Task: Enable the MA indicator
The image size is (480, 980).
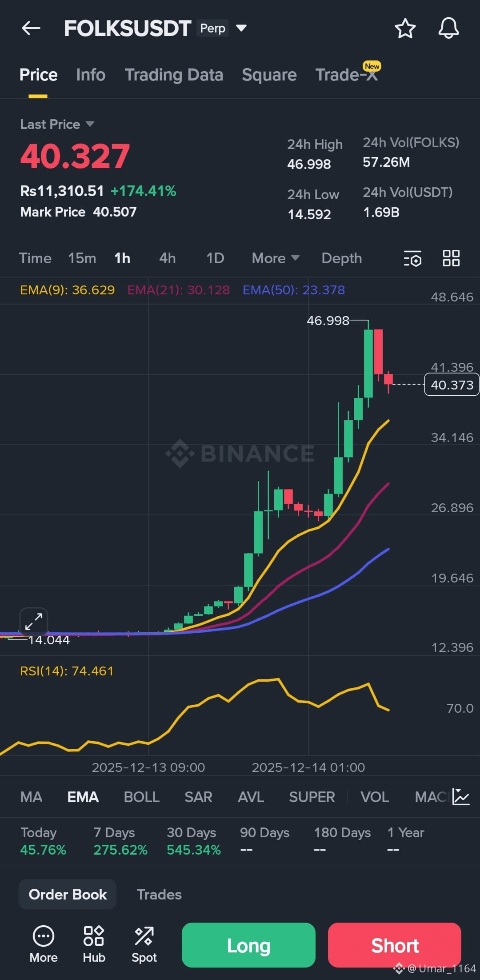Action: pos(31,797)
